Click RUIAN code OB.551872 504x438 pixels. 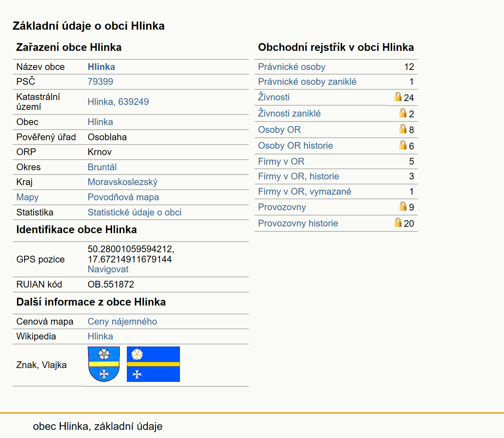(x=111, y=284)
